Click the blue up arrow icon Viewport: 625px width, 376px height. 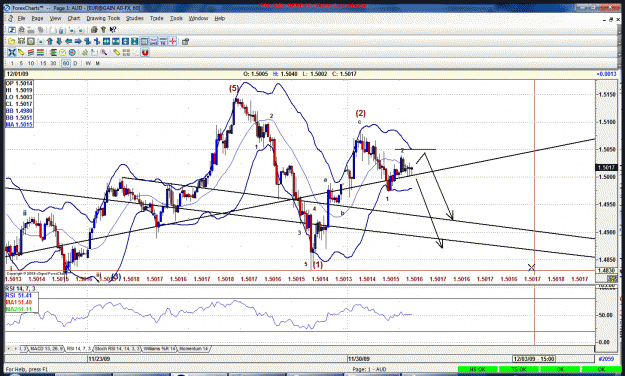tap(50, 41)
